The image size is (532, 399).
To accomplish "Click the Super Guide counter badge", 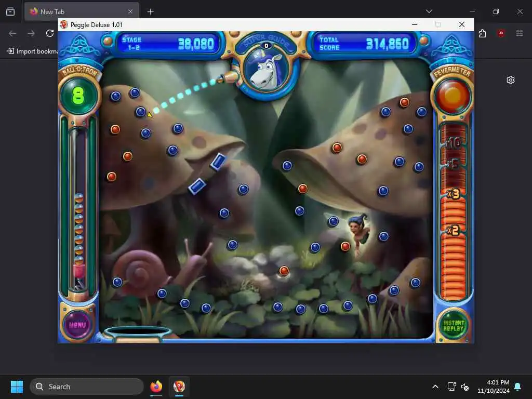I will click(267, 46).
